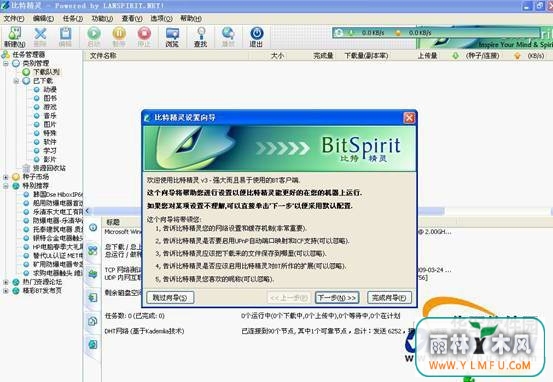Open the 文件(F) menu
553x382 pixels.
(14, 18)
